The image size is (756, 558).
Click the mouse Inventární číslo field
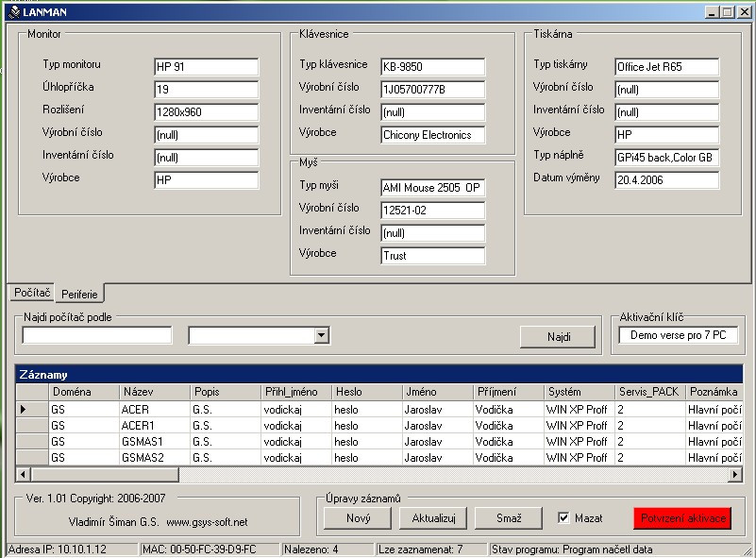coord(432,233)
